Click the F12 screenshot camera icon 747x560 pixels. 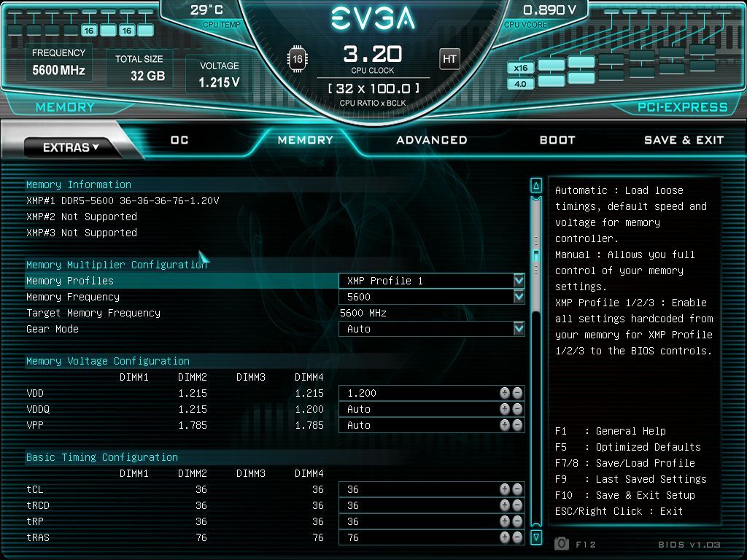pyautogui.click(x=562, y=543)
